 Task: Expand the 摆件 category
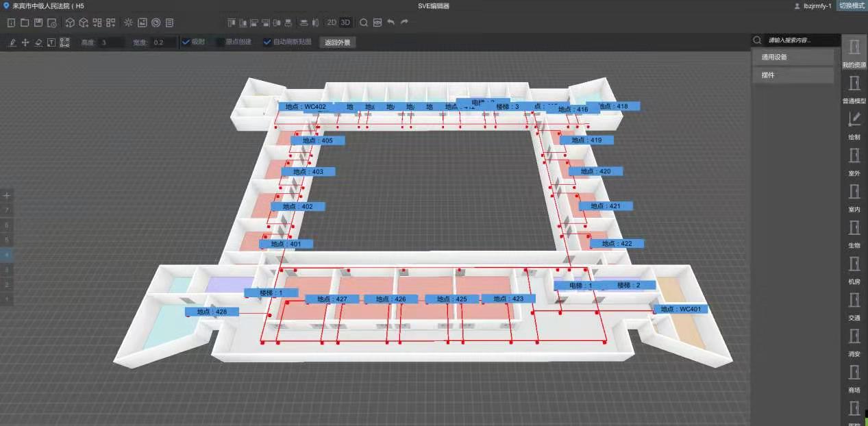792,75
